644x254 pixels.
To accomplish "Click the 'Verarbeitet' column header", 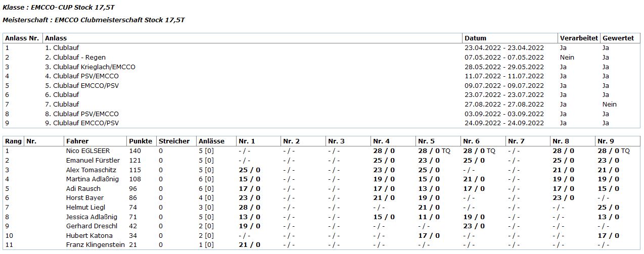I will (x=579, y=38).
